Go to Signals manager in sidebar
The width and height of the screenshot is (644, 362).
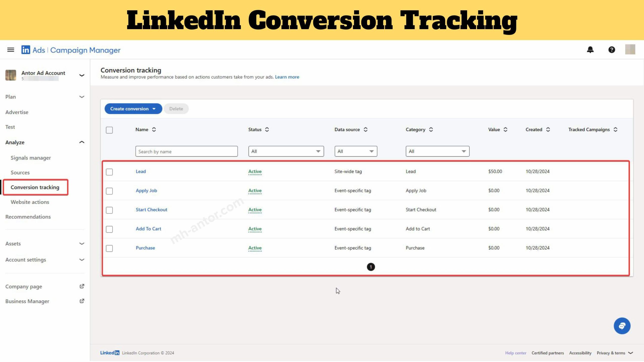coord(31,158)
